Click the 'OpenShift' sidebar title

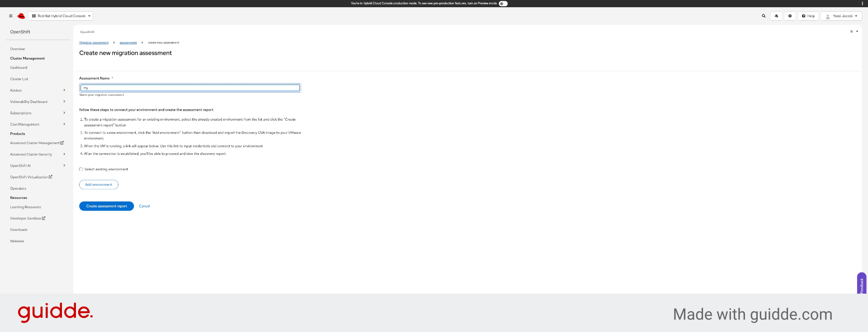[20, 32]
